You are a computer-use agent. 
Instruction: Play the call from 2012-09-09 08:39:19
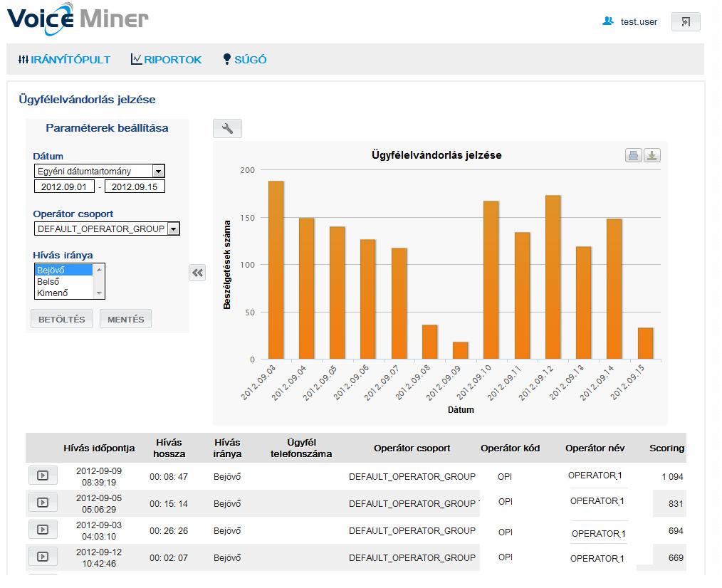(x=43, y=476)
